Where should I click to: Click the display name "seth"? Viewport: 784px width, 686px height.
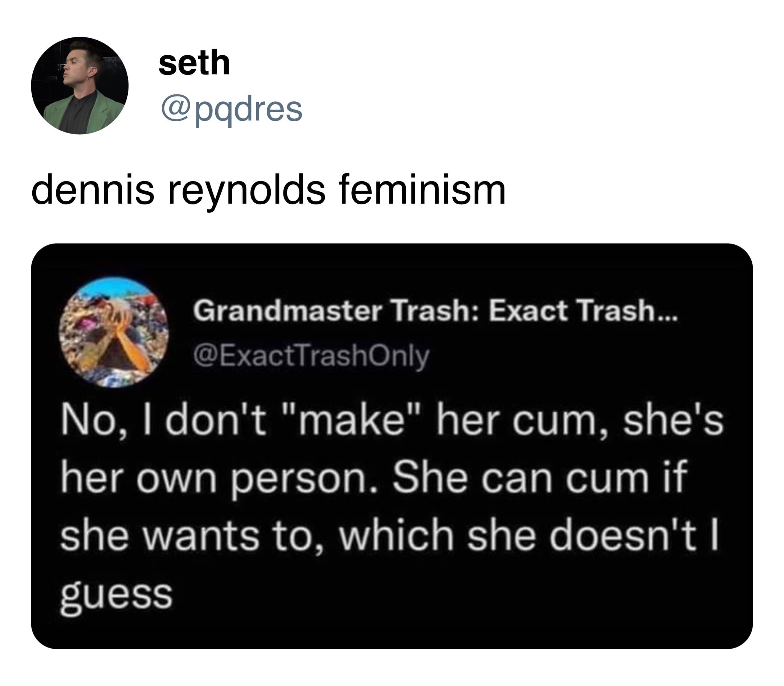point(194,63)
